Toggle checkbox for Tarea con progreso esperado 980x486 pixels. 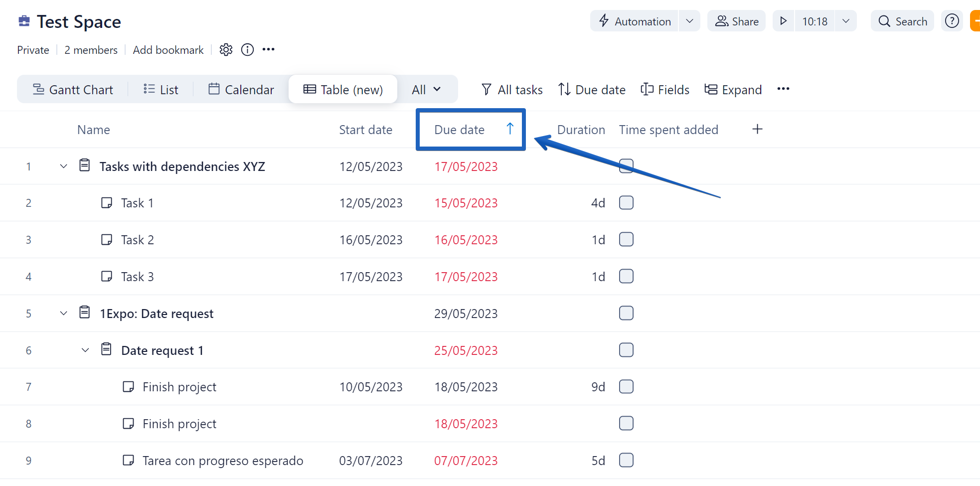[626, 460]
